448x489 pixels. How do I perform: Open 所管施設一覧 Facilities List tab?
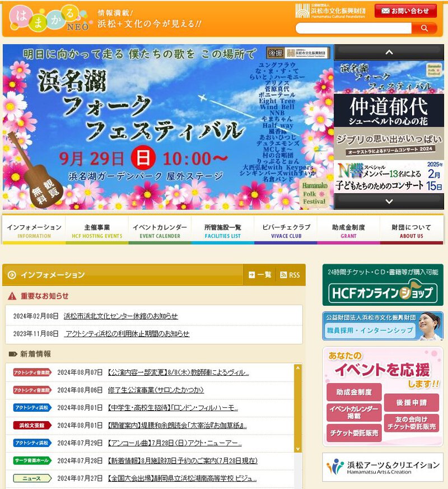(x=222, y=230)
